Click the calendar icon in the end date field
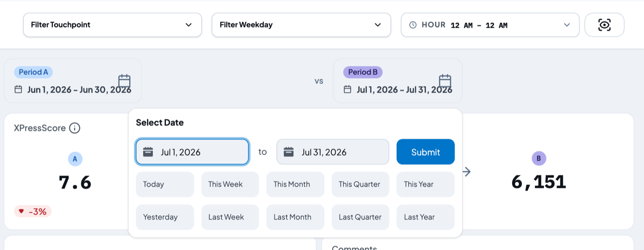Image resolution: width=644 pixels, height=250 pixels. 289,152
